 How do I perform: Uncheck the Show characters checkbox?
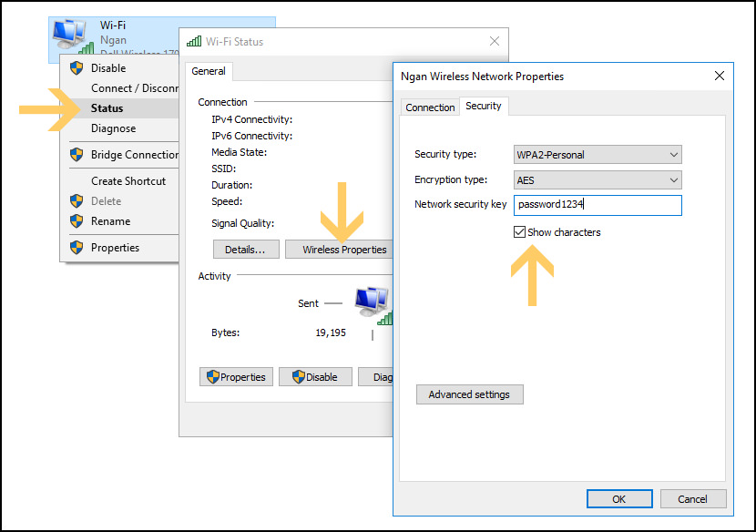pyautogui.click(x=519, y=232)
